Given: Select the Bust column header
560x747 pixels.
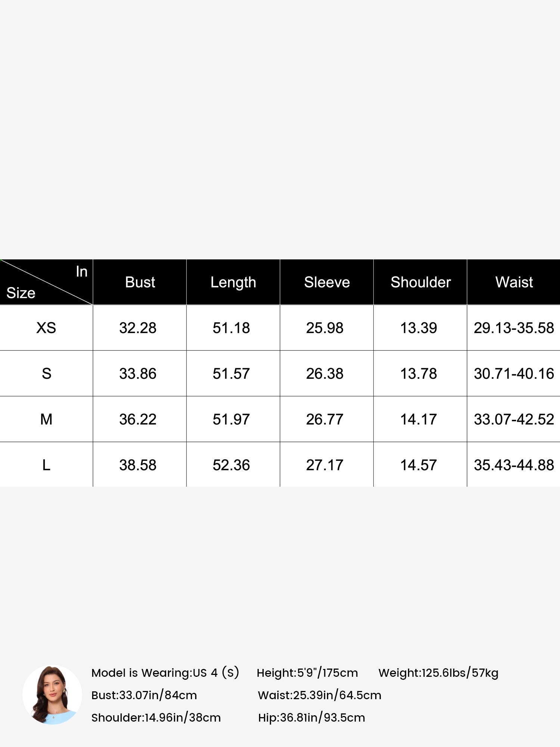Looking at the screenshot, I should point(140,282).
